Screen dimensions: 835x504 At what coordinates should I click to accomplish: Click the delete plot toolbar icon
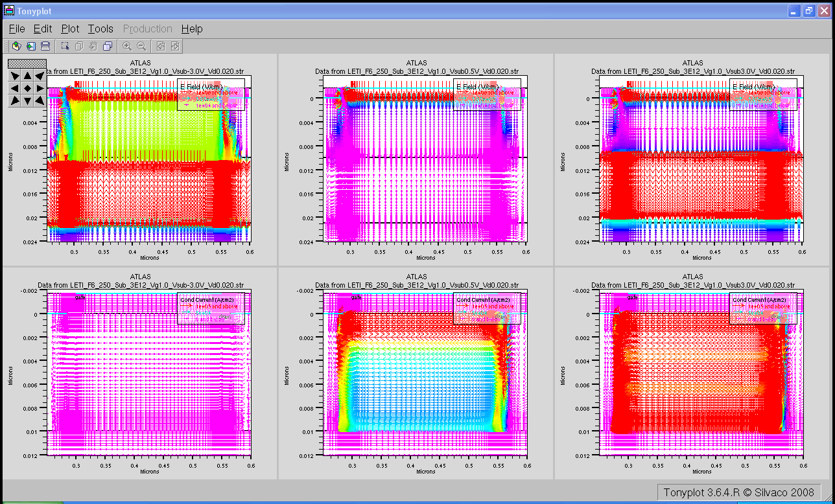(x=93, y=46)
